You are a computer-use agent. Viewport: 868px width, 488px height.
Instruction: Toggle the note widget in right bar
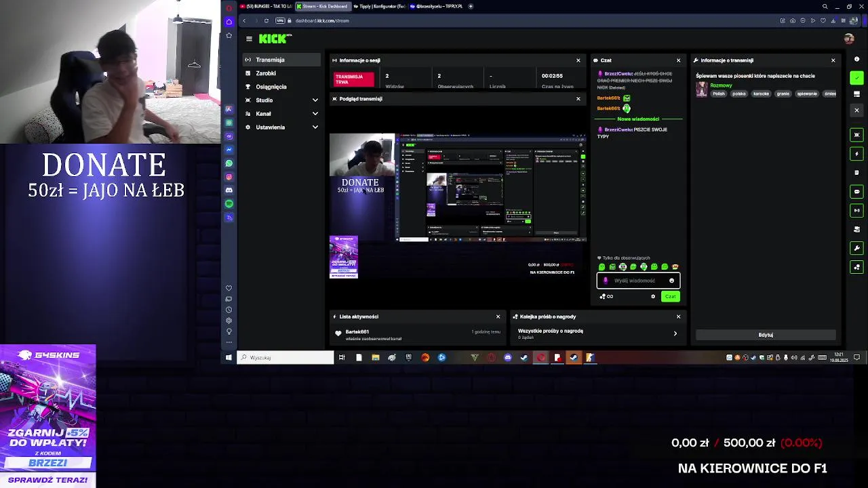click(856, 173)
